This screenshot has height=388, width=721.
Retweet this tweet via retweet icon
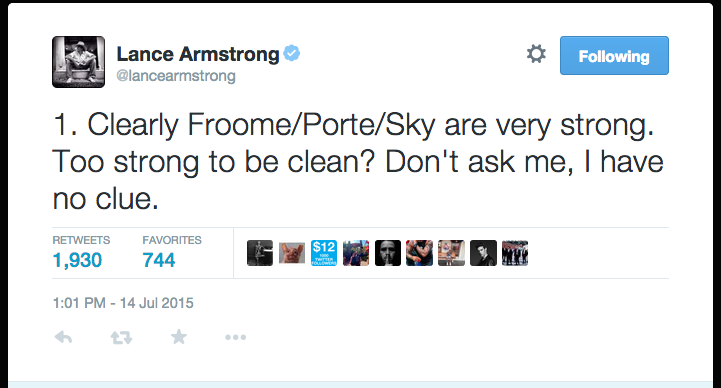pos(121,338)
